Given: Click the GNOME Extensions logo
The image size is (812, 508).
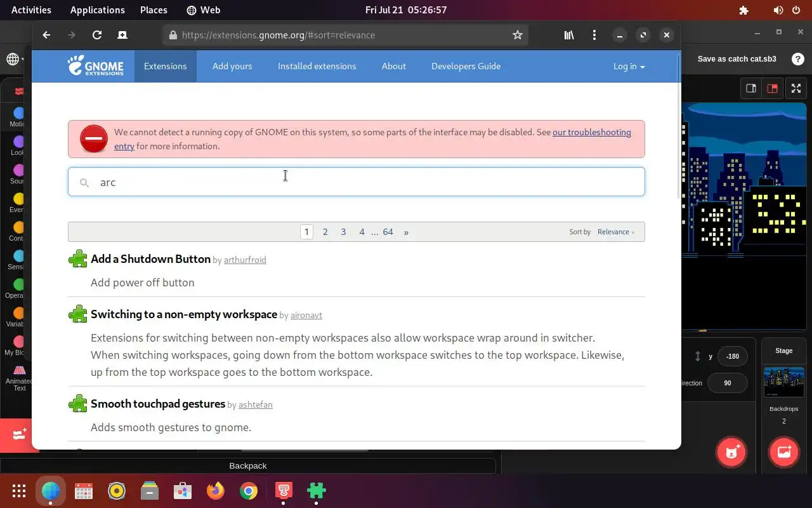Looking at the screenshot, I should point(96,66).
